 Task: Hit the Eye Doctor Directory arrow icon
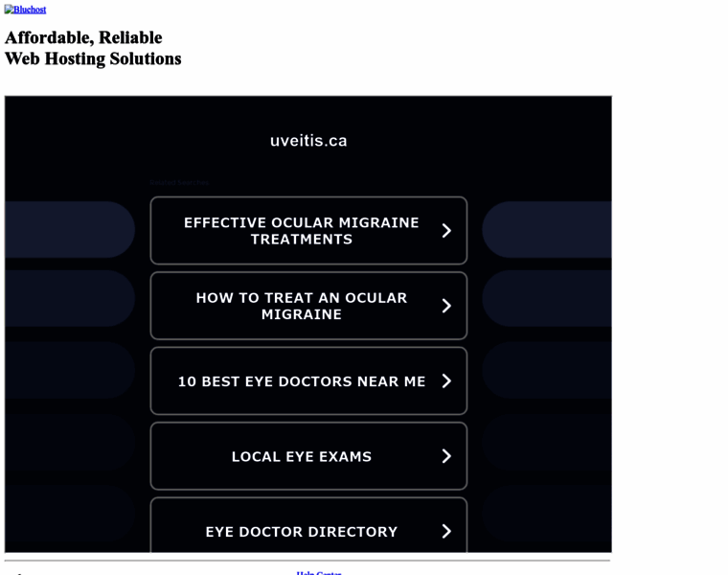pos(446,531)
